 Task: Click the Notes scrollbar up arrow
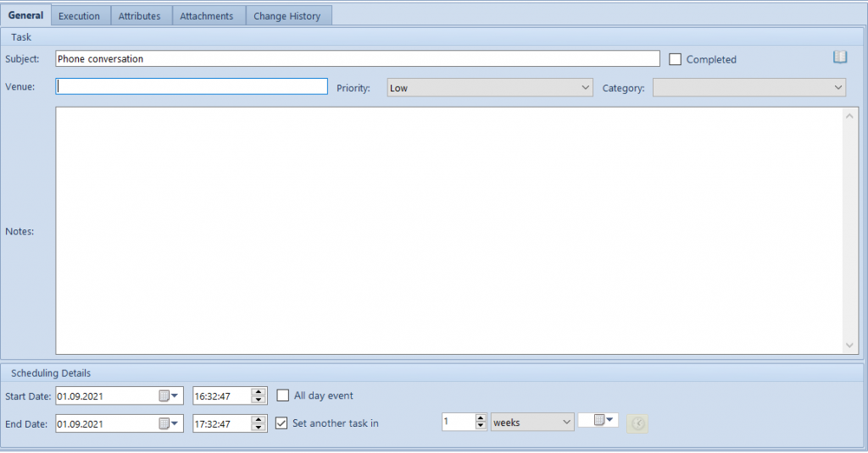(849, 116)
